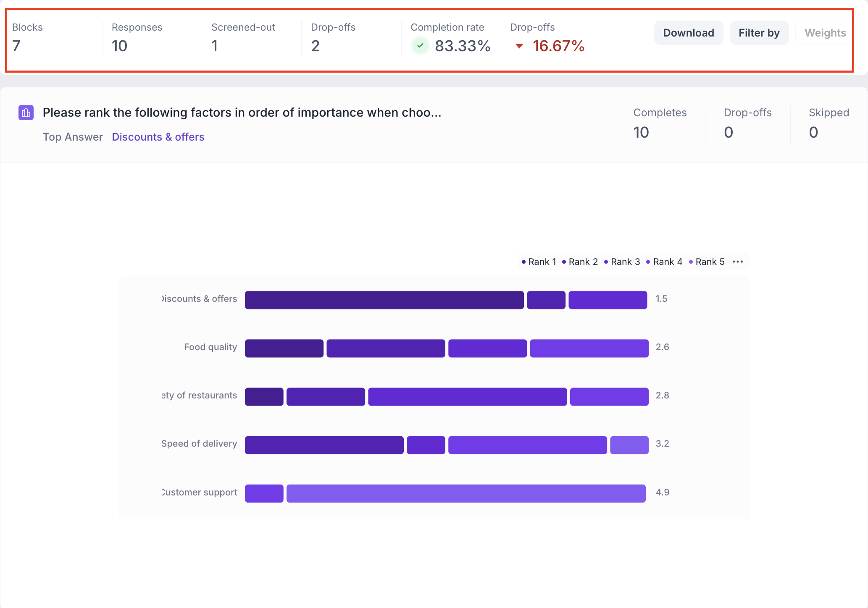Click the Rank 1 segment of Discounts & offers bar
This screenshot has width=868, height=608.
click(x=384, y=300)
